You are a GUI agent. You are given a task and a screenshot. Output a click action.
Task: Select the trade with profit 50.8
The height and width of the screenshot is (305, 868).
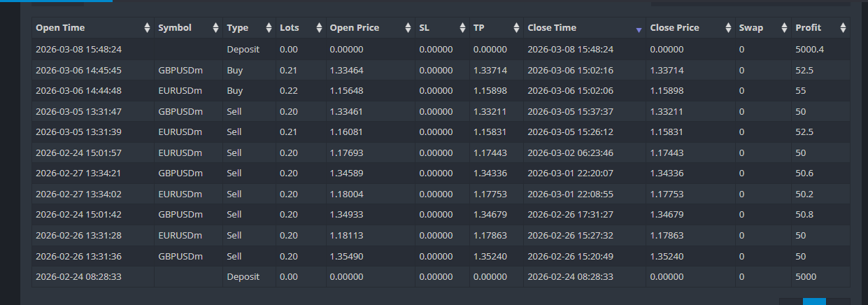pos(441,215)
